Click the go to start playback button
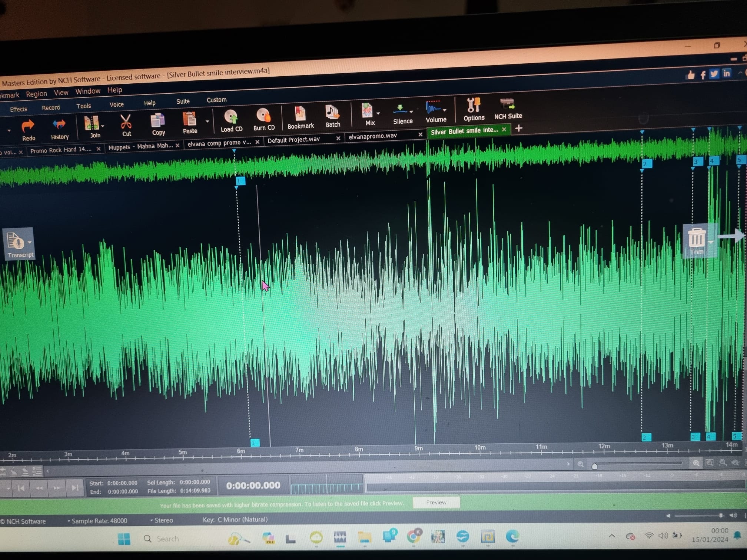Viewport: 747px width, 560px height. click(x=21, y=488)
